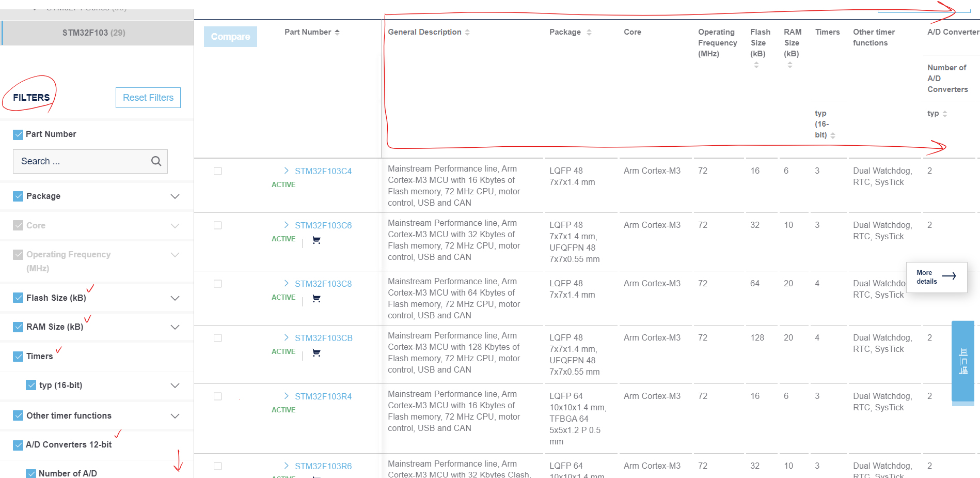
Task: Sort Timers typ (16-bit) column
Action: click(833, 135)
